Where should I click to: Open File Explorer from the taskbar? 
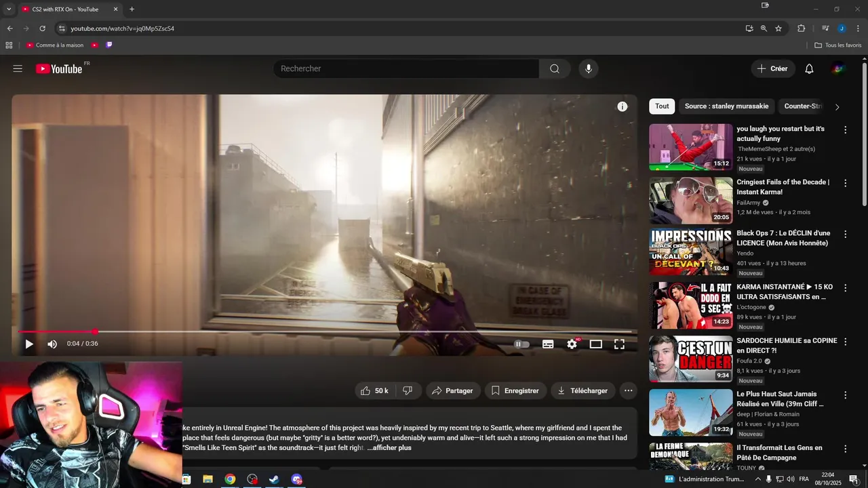point(208,479)
